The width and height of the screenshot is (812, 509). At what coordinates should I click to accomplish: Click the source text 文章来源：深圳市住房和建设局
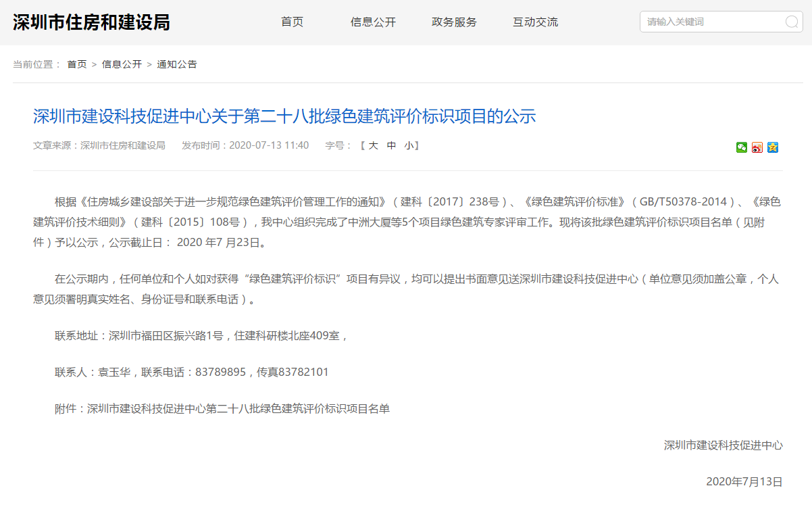pyautogui.click(x=99, y=145)
